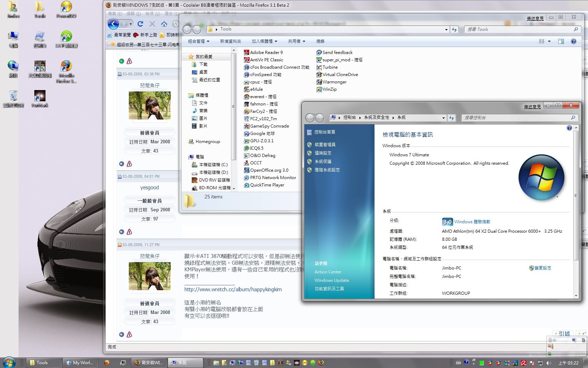Expand 控制台 breadcrumb arrow in System window
Viewport: 588px width, 368px height.
(x=359, y=118)
